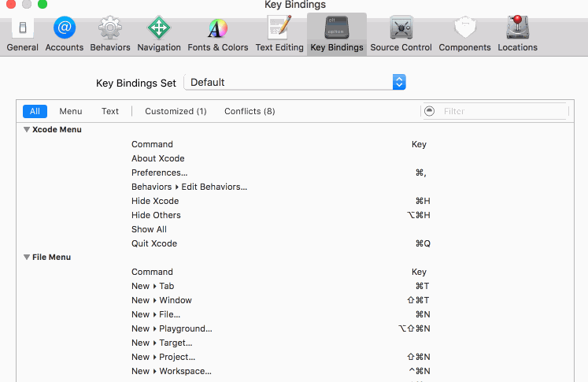Open the Behaviors gear icon pane

(110, 35)
